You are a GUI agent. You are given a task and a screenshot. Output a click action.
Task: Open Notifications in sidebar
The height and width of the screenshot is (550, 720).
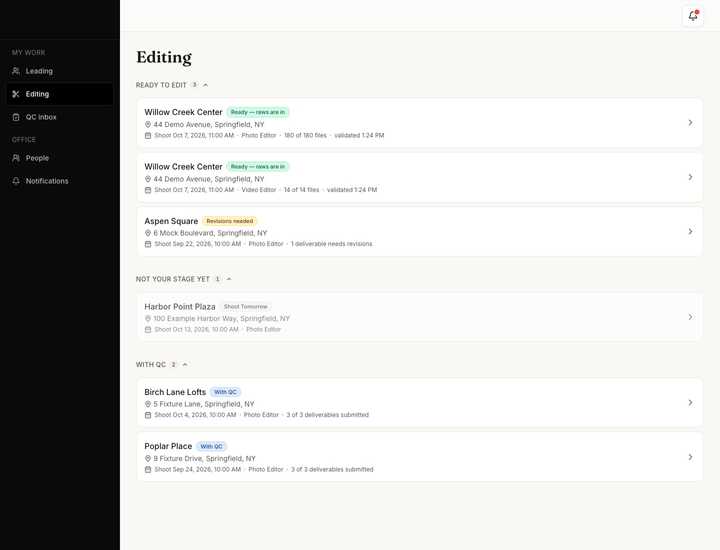click(x=60, y=181)
